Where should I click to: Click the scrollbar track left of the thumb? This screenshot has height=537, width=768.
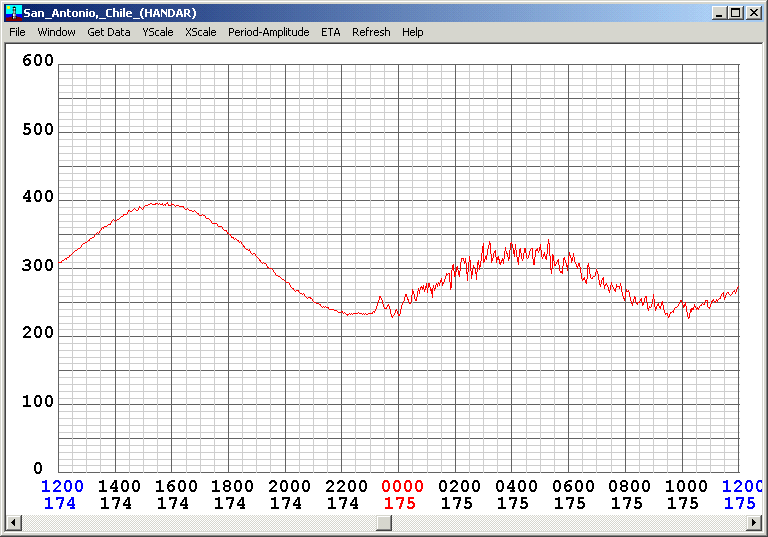pos(200,523)
